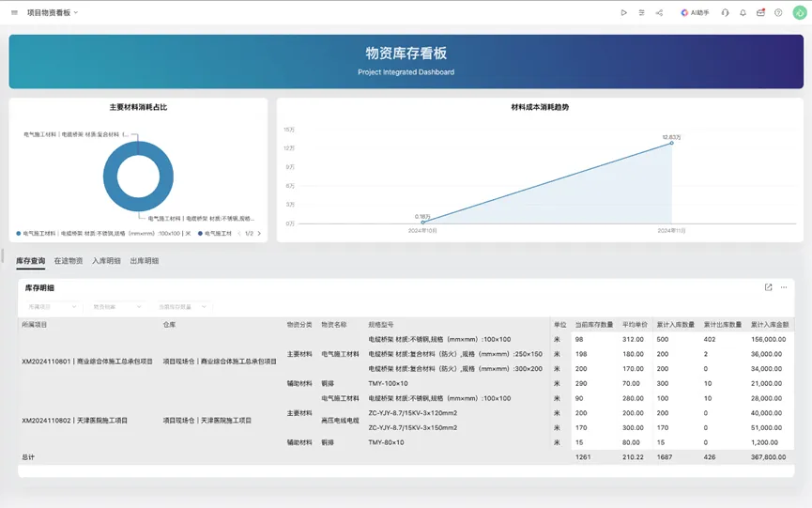Open the customer support headset icon

tap(725, 13)
